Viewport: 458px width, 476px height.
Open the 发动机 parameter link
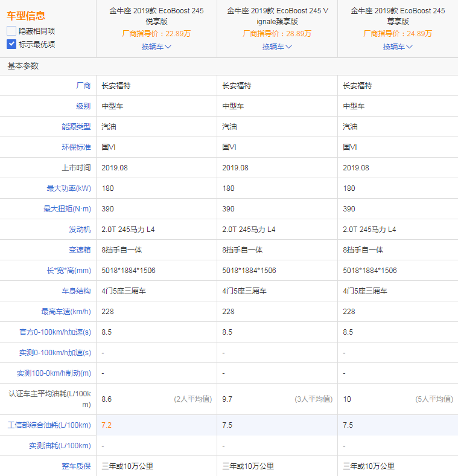pyautogui.click(x=80, y=230)
